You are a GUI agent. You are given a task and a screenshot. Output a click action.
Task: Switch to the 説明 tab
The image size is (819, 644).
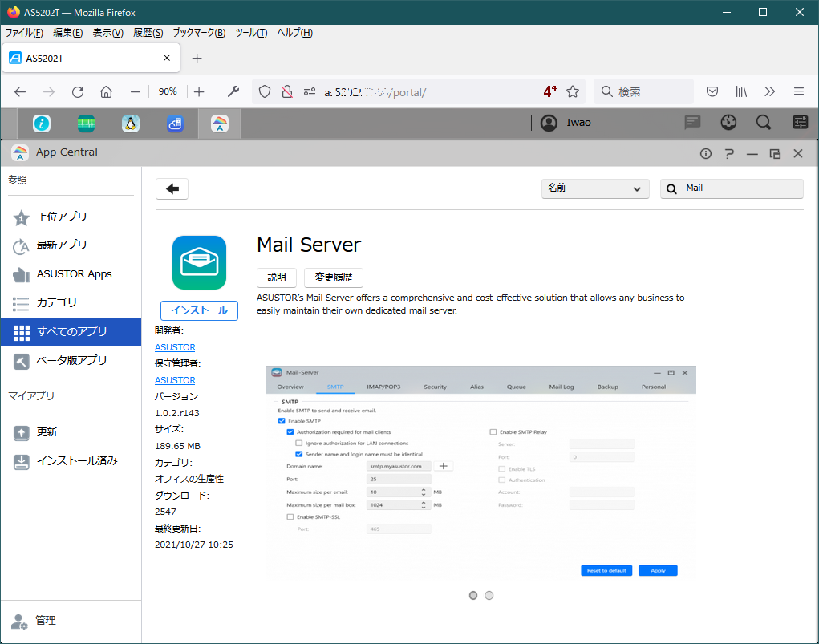[x=277, y=277]
